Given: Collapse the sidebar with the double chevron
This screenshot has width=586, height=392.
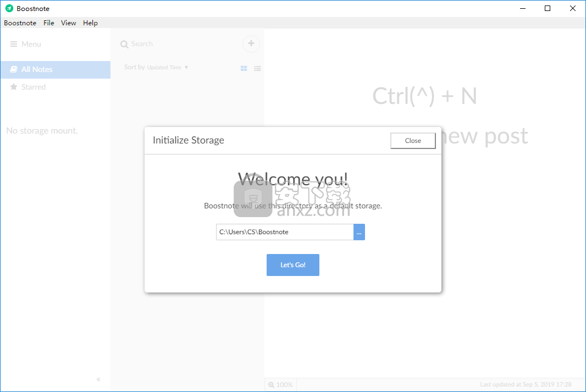Looking at the screenshot, I should [98, 379].
